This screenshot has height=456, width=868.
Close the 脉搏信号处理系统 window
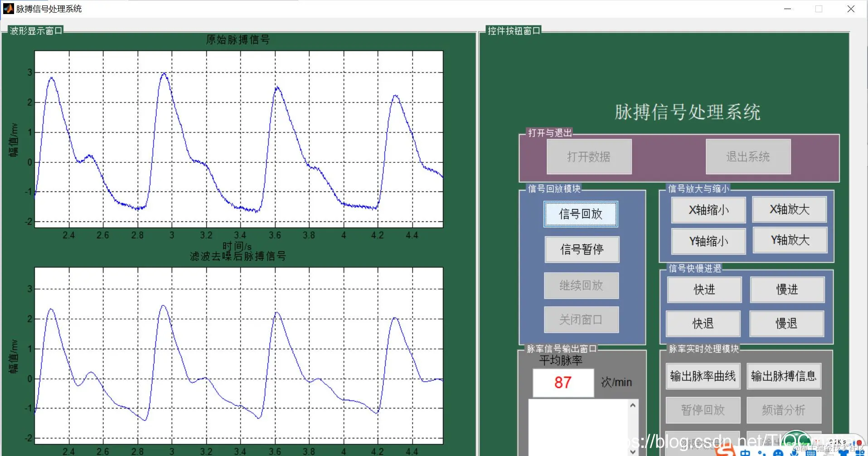click(851, 9)
